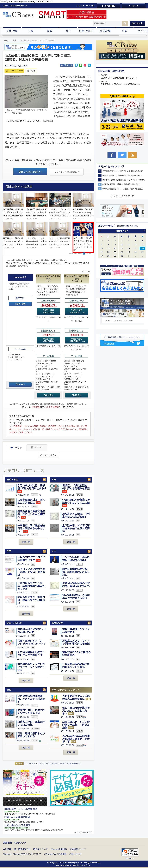The height and width of the screenshot is (868, 148).
Task: Open RSS icon of 話題・お知らせ section
Action: tap(44, 623)
